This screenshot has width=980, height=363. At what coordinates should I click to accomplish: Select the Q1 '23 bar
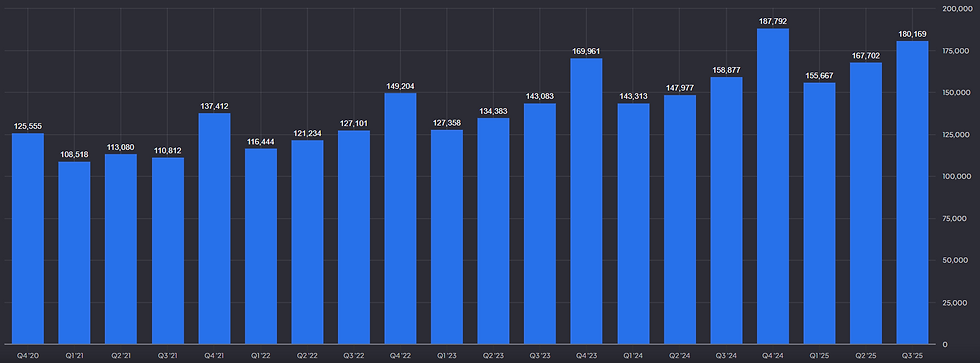447,237
